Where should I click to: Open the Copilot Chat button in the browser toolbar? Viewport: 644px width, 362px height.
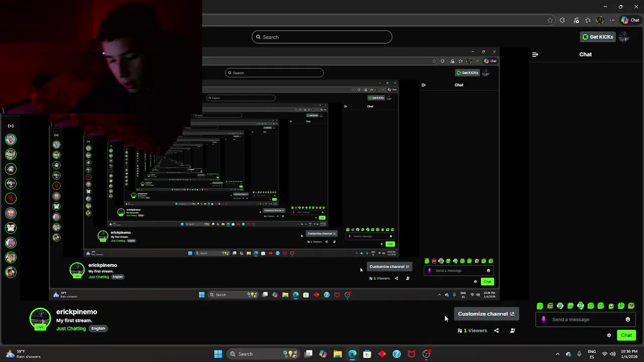(630, 20)
